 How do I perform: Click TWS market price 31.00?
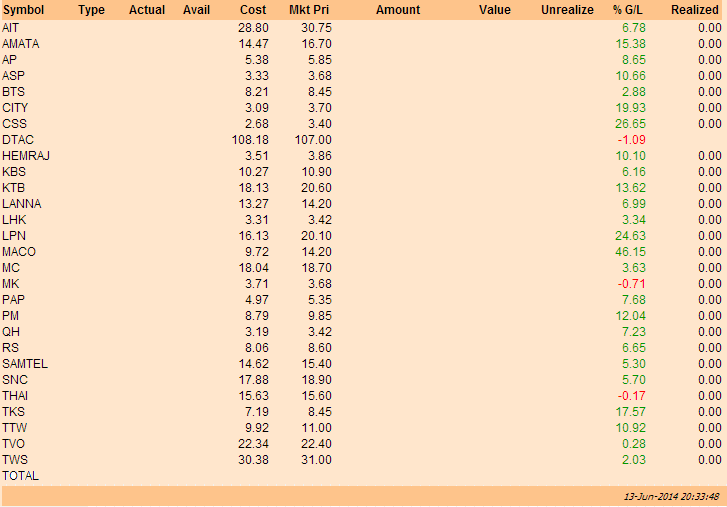click(316, 460)
